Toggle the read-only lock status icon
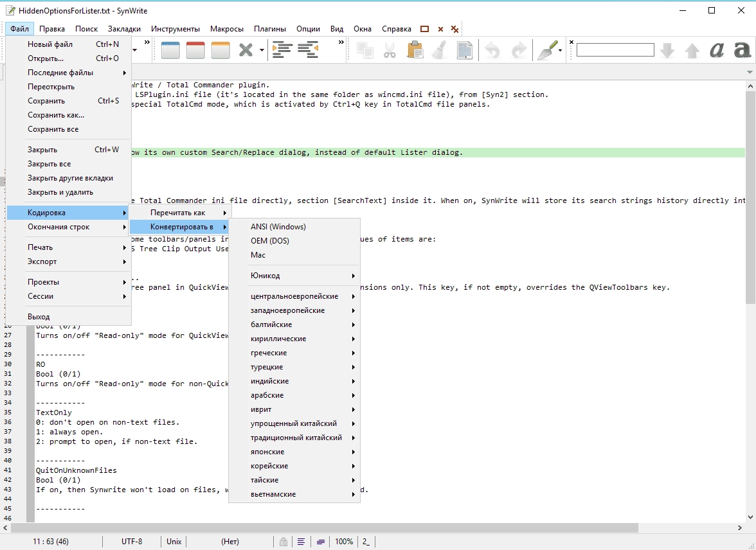 283,542
